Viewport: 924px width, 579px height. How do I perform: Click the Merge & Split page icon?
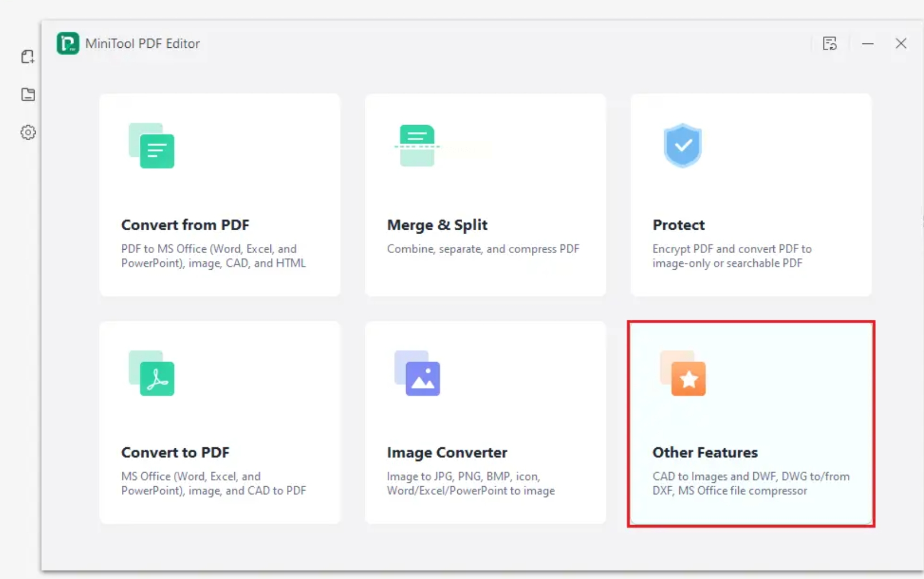[x=417, y=145]
